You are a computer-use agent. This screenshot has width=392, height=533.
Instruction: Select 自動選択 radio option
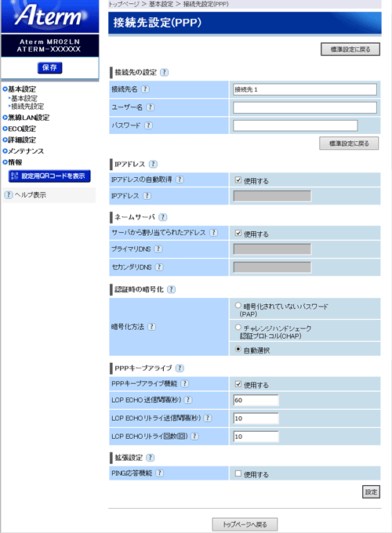pos(238,349)
